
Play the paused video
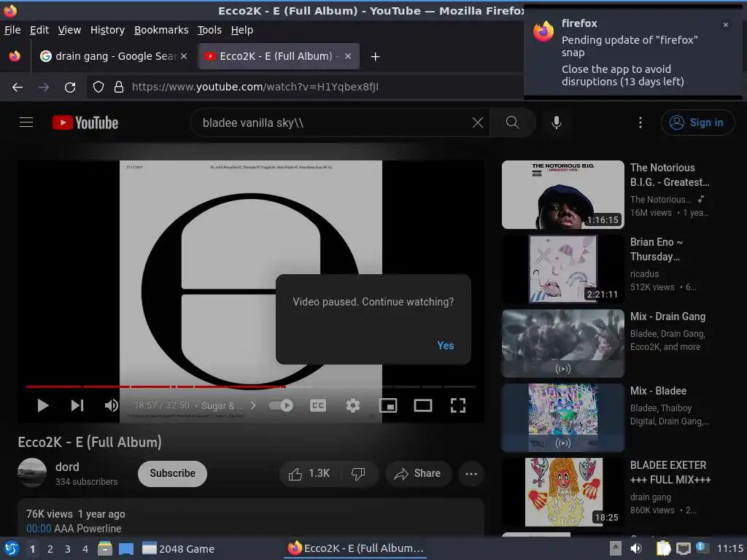(x=43, y=405)
